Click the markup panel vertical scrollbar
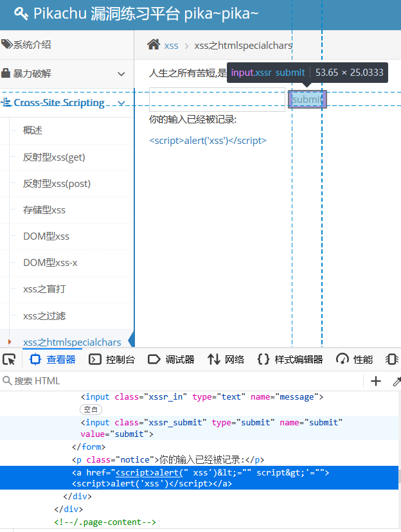Viewport: 401px width, 532px height. pos(400,476)
